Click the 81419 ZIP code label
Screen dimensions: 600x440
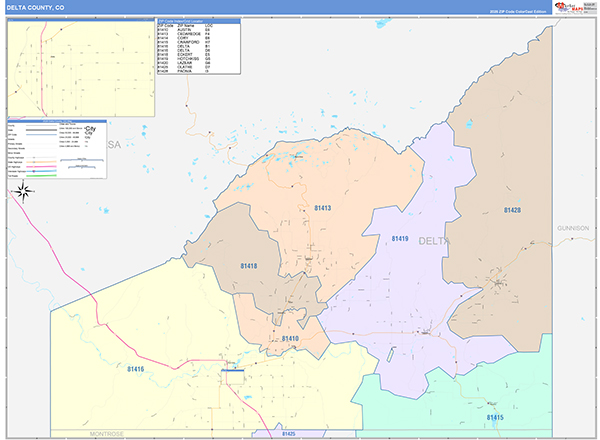[x=400, y=239]
